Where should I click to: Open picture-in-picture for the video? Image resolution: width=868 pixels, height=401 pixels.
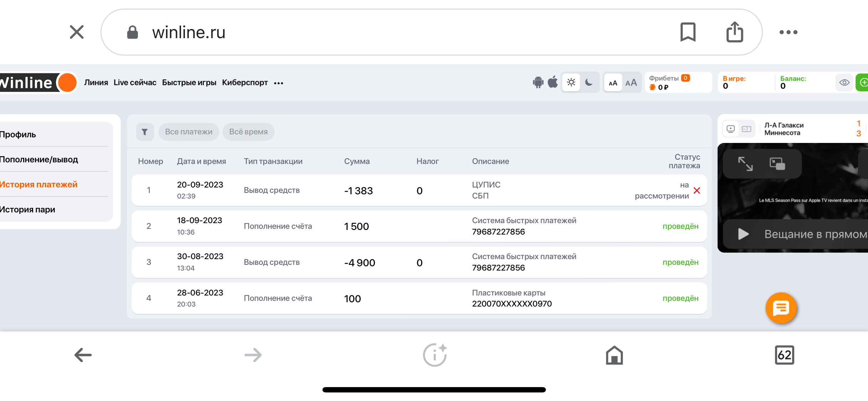777,164
